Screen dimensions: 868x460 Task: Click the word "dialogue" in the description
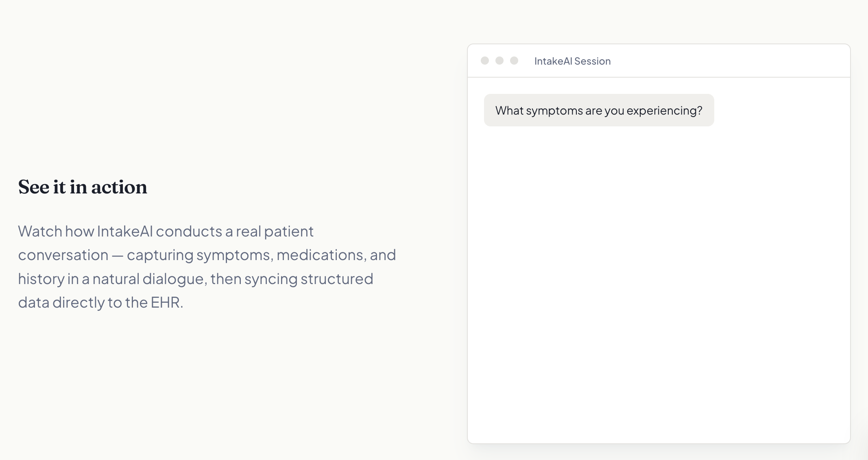coord(173,279)
